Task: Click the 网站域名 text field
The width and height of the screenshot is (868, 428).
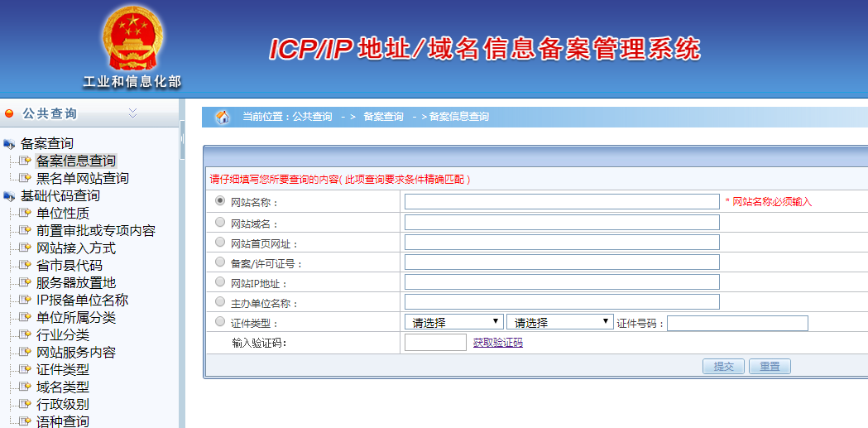Action: point(562,222)
